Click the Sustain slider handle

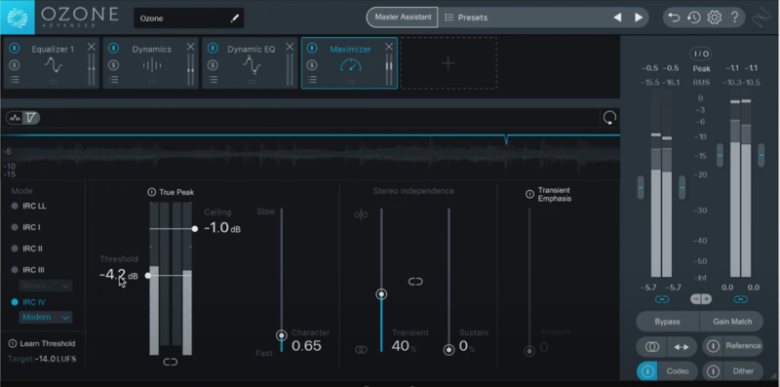pos(449,350)
